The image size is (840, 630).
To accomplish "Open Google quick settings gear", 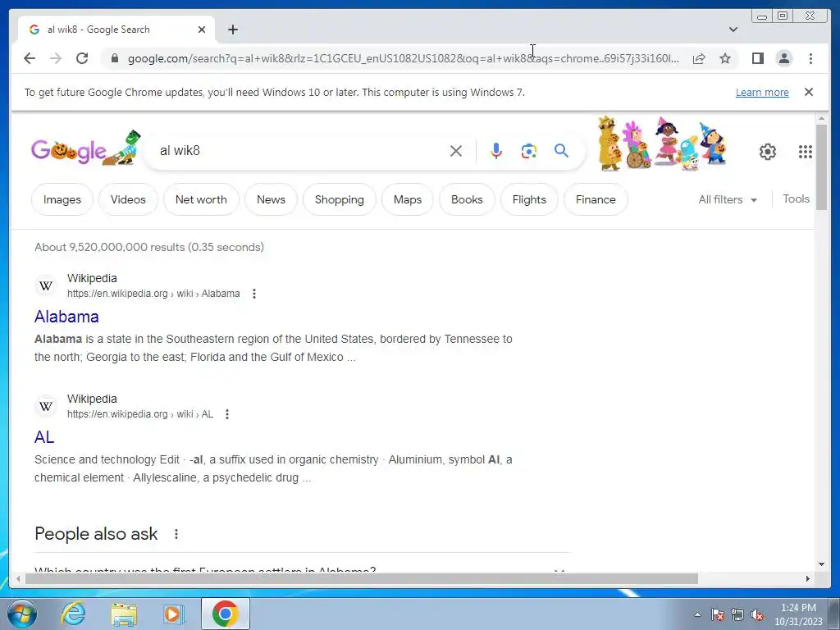I will pos(768,152).
